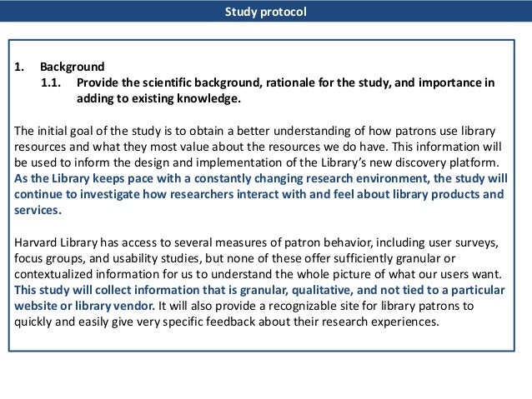Click the '1.1.' subsection number
Viewport: 532px width, 399px height.
51,82
